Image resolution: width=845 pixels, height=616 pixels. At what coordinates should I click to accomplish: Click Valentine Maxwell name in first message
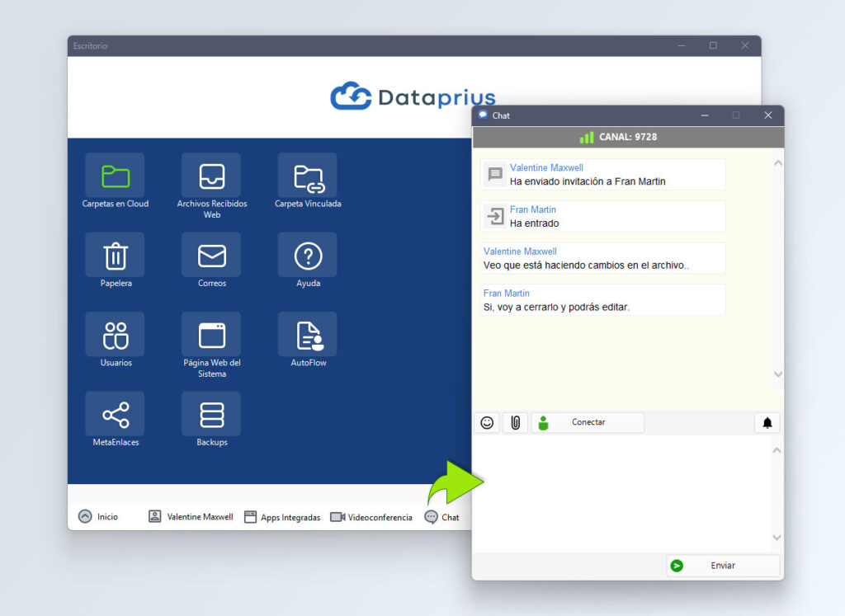pyautogui.click(x=546, y=167)
